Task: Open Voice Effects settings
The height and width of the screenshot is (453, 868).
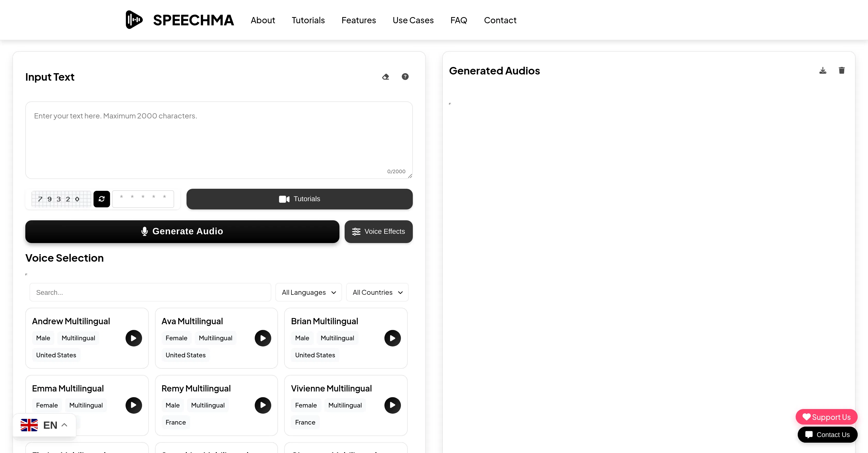Action: [378, 231]
